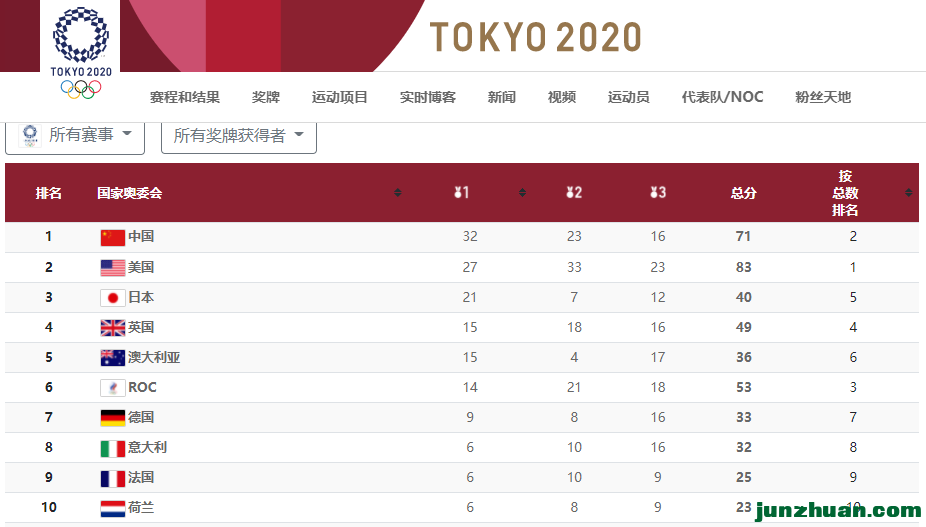Click the China flag icon
The width and height of the screenshot is (926, 527).
point(112,237)
